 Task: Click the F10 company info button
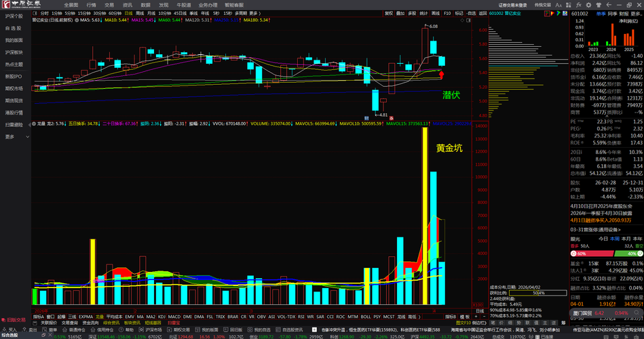(447, 14)
